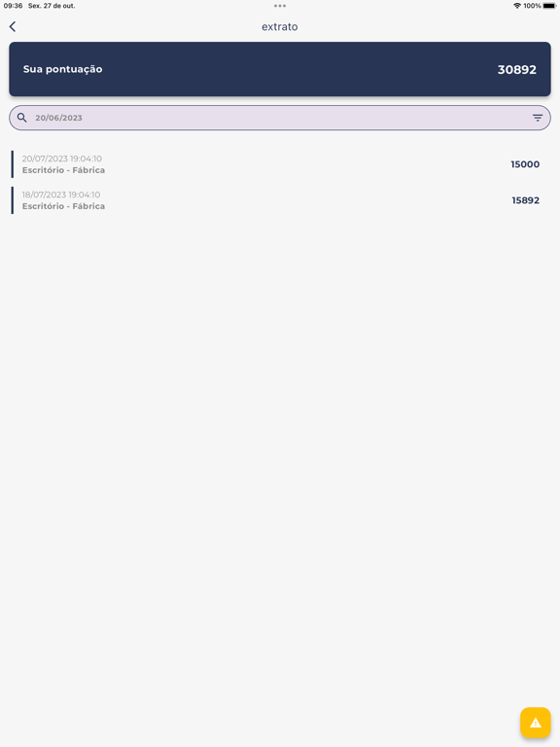The width and height of the screenshot is (560, 747).
Task: Go back using the top-left chevron
Action: 13,26
